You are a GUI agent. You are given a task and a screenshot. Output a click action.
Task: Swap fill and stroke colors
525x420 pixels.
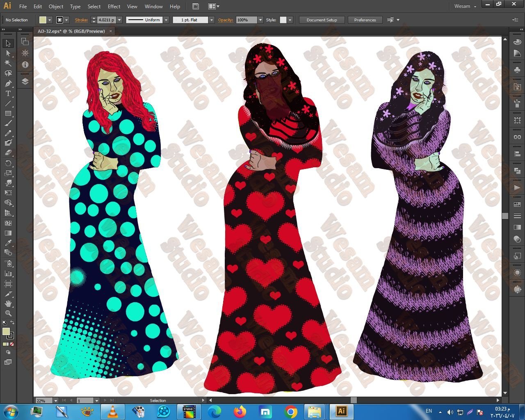(12, 323)
